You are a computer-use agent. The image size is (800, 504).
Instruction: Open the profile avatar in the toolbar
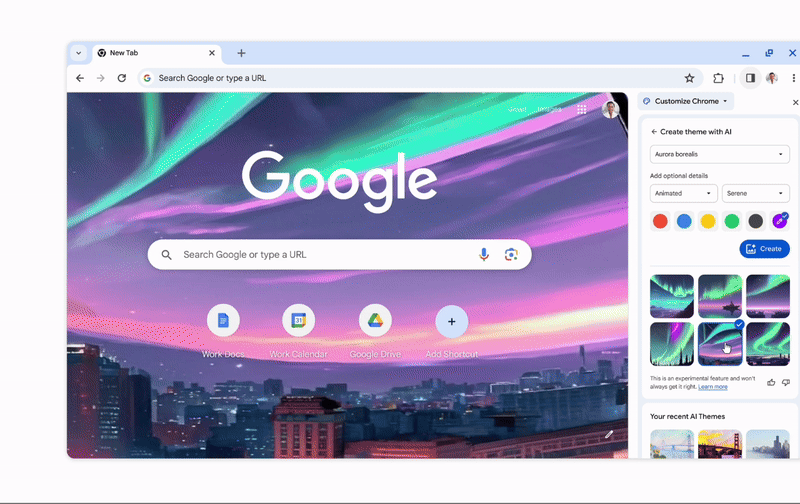[772, 78]
